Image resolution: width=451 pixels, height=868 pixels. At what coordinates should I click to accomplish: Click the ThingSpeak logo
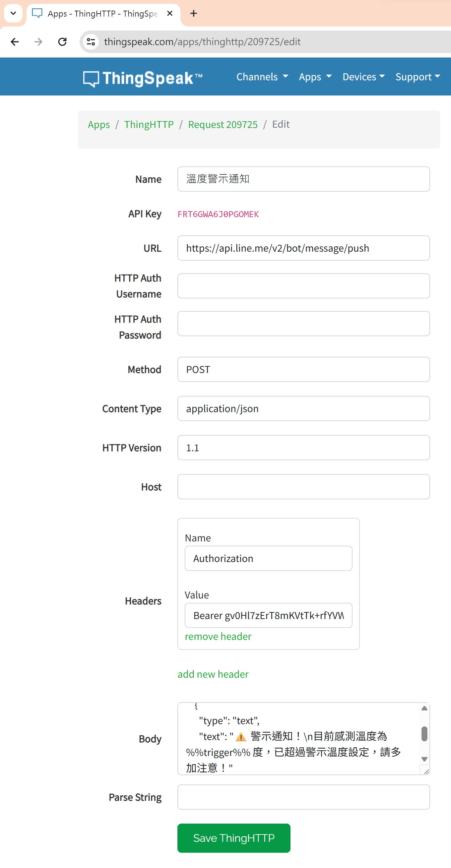[143, 78]
